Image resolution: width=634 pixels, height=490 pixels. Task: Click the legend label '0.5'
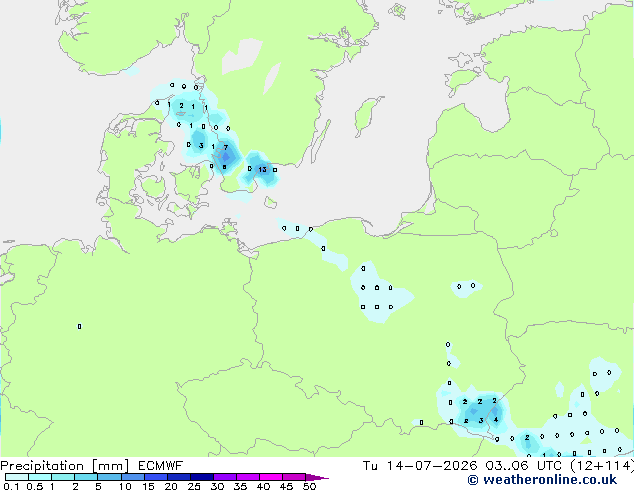click(x=34, y=486)
